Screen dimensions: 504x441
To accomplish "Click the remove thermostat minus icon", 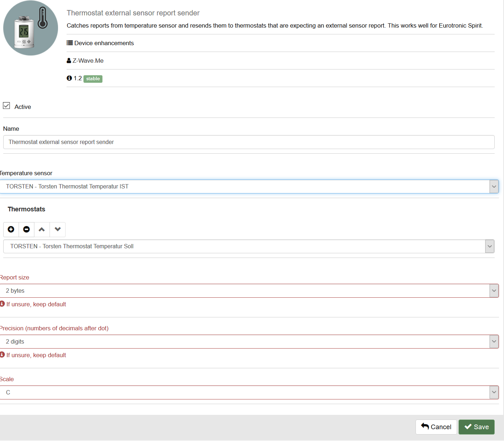I will (x=27, y=229).
